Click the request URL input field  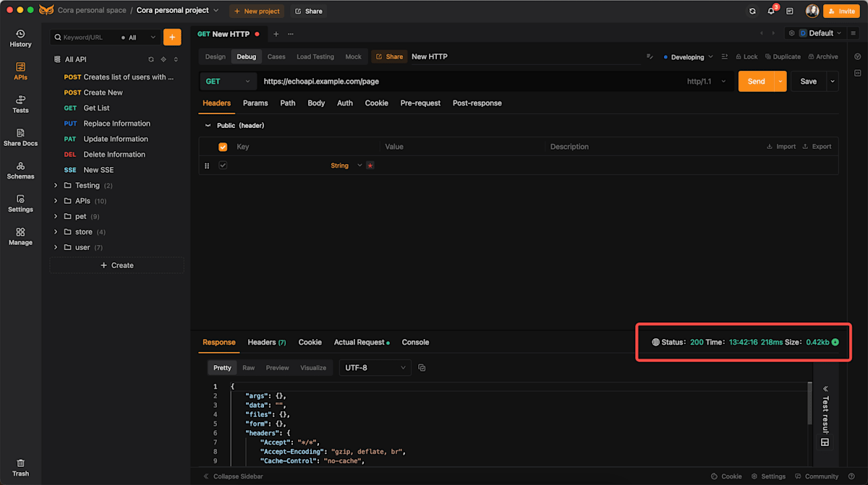click(470, 82)
